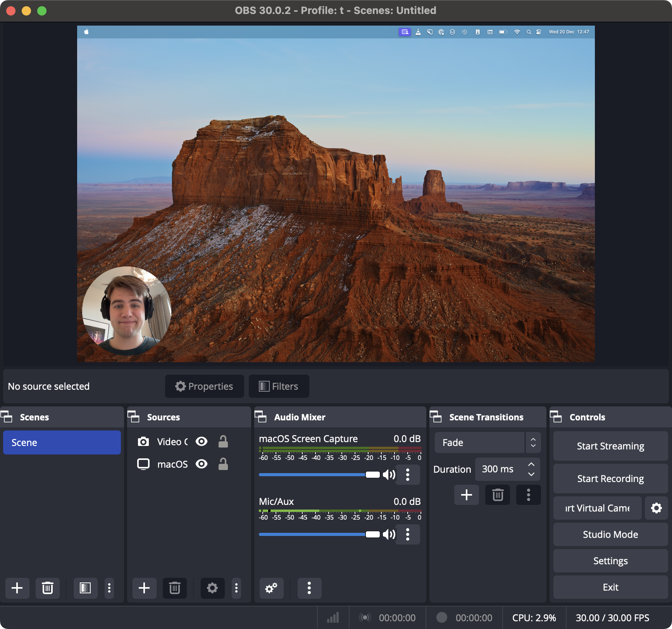Click Start Streaming
This screenshot has width=672, height=629.
pos(610,446)
